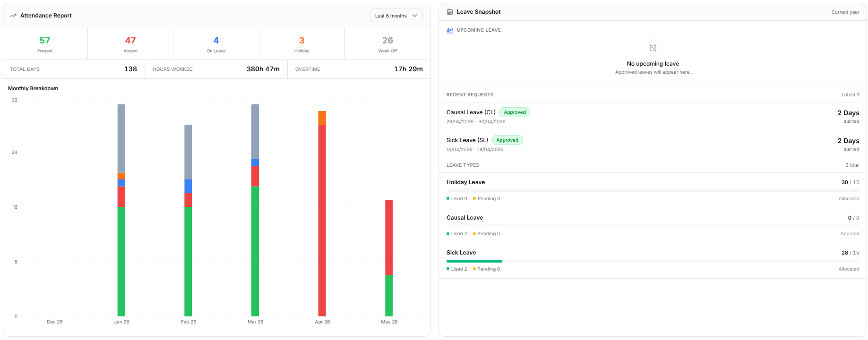
Task: Click the Casual Leave 0 / 0 balance
Action: 853,218
